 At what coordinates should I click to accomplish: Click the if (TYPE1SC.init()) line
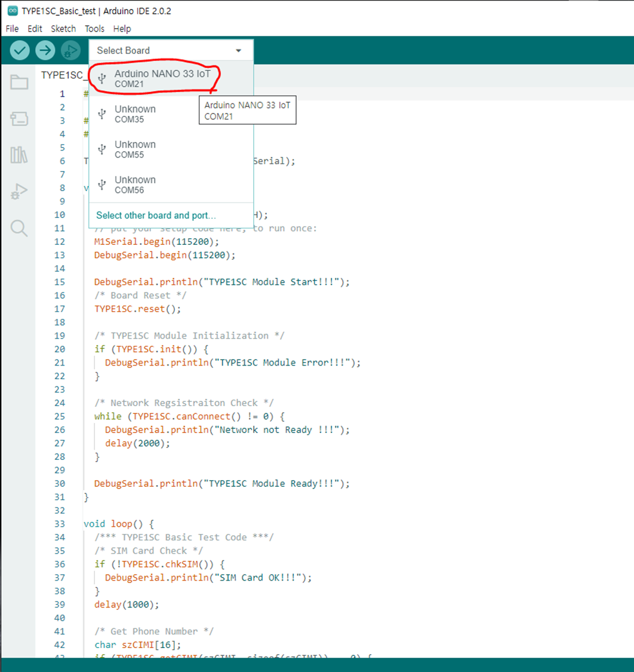(152, 349)
